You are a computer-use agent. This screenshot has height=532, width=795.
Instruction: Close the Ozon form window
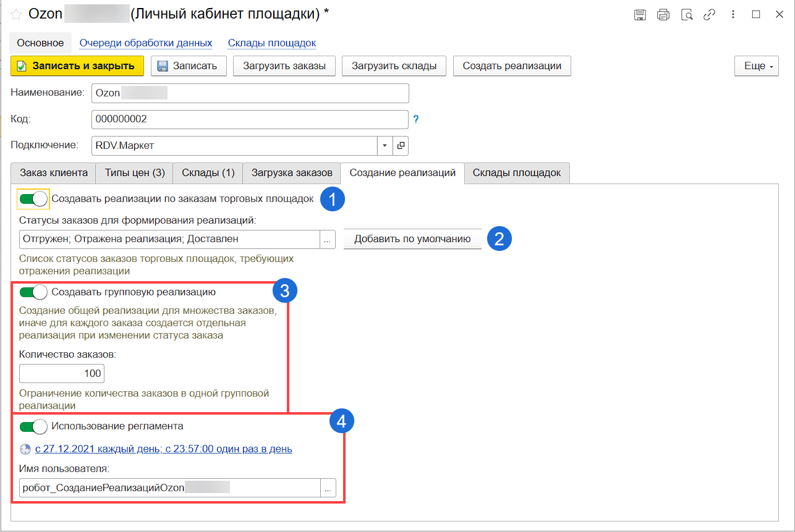click(x=780, y=15)
